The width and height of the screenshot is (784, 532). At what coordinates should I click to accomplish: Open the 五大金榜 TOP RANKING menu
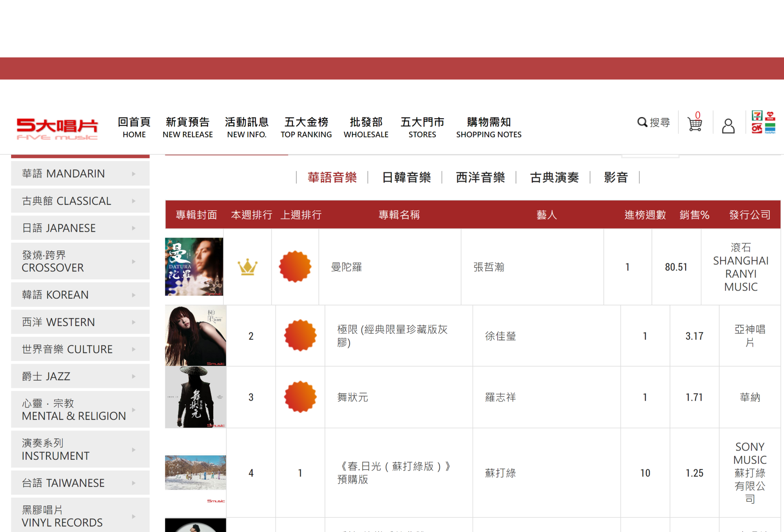coord(306,128)
